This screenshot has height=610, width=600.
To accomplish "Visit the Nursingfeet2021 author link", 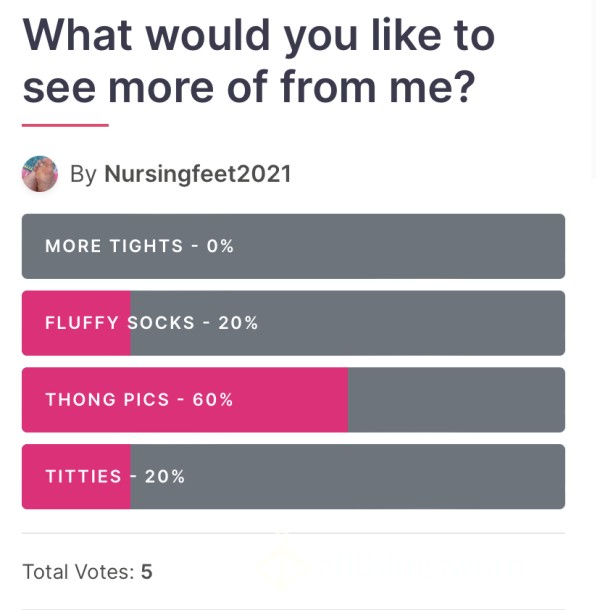I will click(x=198, y=174).
